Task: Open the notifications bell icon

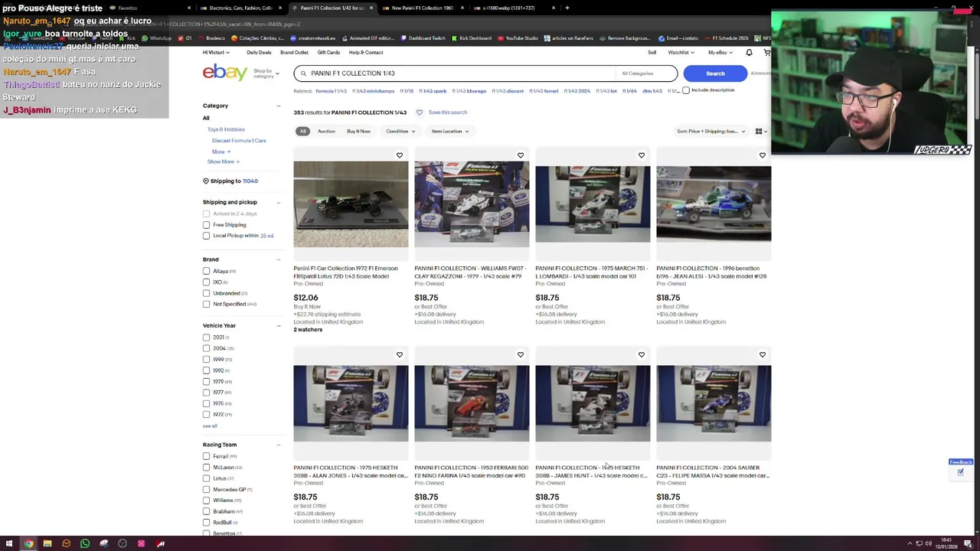Action: [749, 53]
